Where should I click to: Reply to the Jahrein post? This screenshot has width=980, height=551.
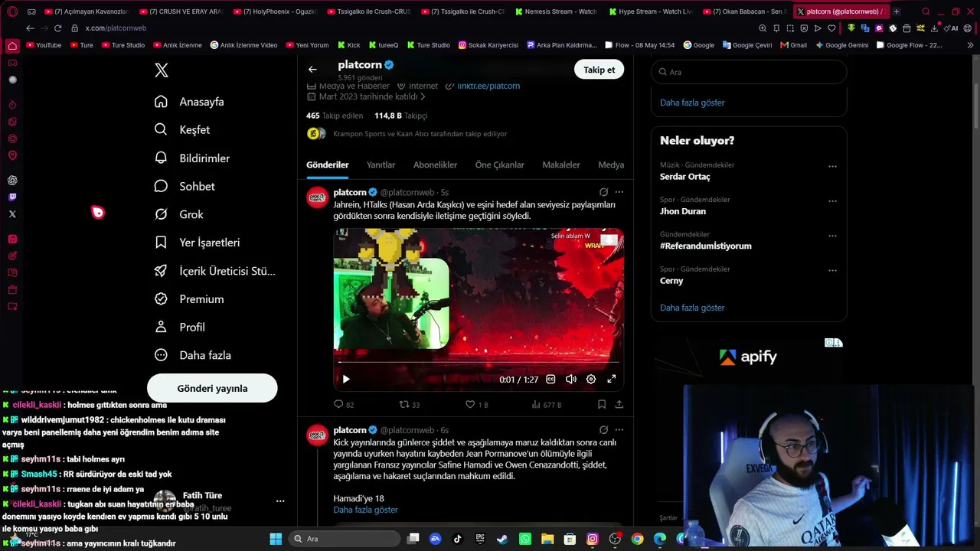(x=344, y=405)
